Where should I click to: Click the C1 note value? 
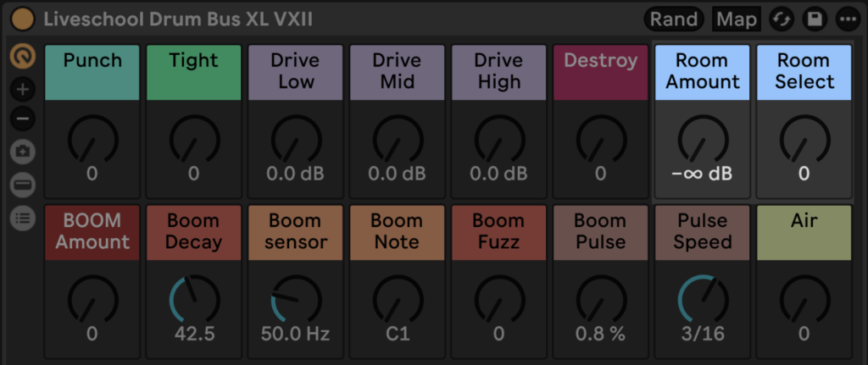(x=398, y=334)
